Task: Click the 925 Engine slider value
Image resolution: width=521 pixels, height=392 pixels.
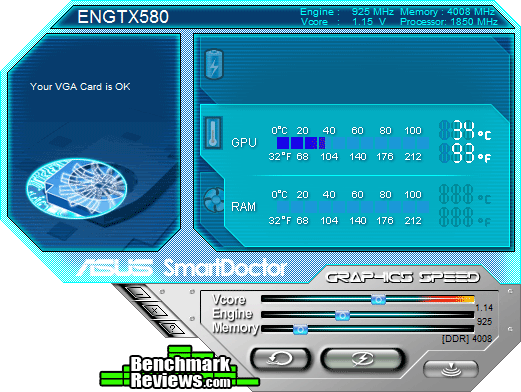Action: [x=484, y=322]
